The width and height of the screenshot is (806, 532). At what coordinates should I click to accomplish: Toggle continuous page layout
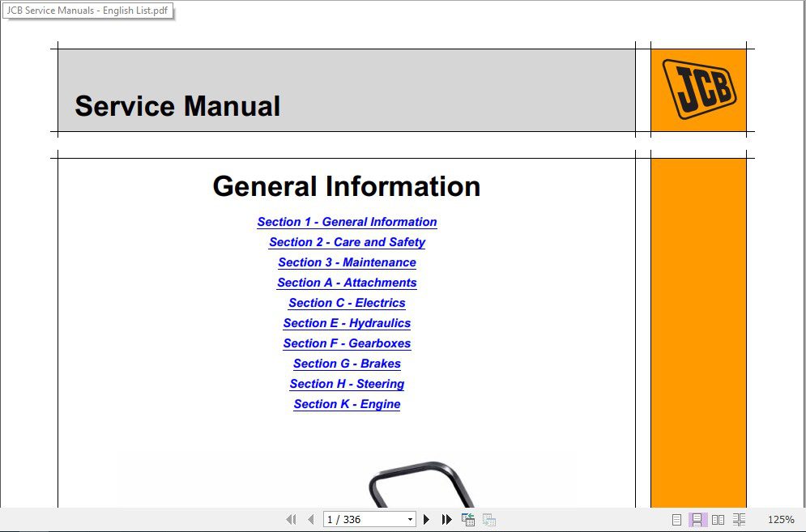tap(697, 520)
